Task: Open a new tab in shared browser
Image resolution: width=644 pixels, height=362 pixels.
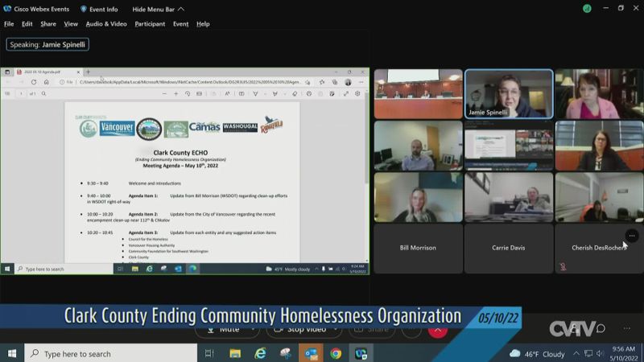Action: [x=89, y=72]
